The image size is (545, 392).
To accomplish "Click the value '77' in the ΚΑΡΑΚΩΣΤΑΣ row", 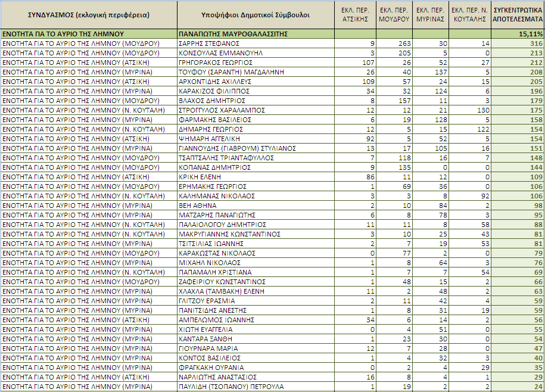I will coord(407,253).
